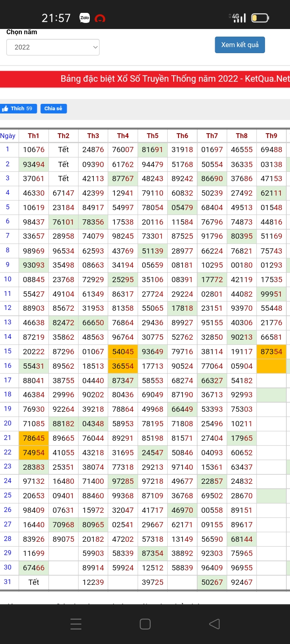The width and height of the screenshot is (290, 644).
Task: Tap the 4G signal strength icon
Action: point(238,18)
